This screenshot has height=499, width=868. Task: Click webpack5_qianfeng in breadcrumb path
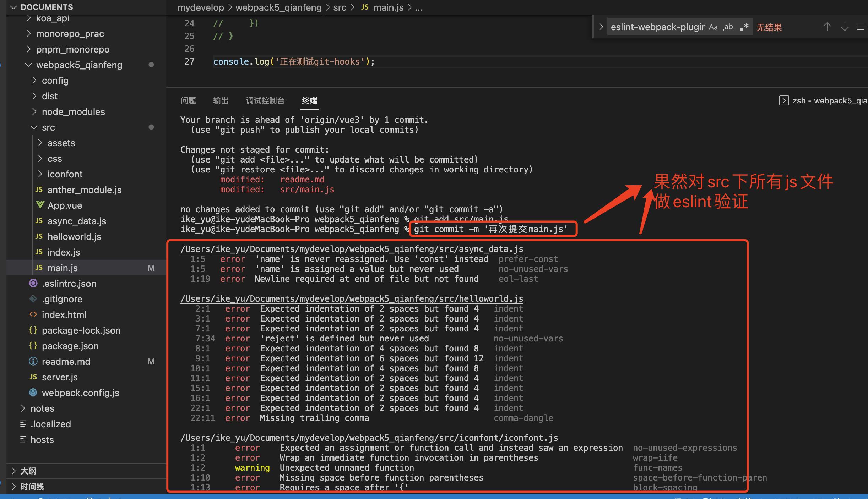[278, 7]
